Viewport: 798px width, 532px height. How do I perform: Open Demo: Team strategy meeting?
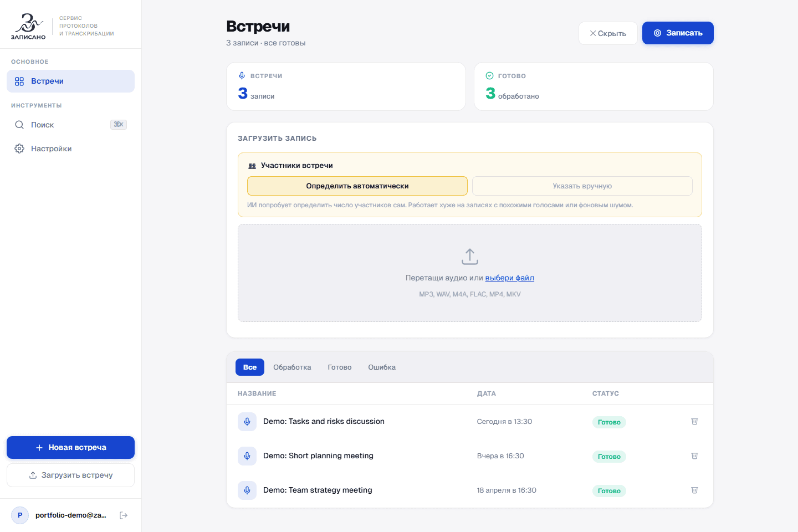click(x=318, y=490)
